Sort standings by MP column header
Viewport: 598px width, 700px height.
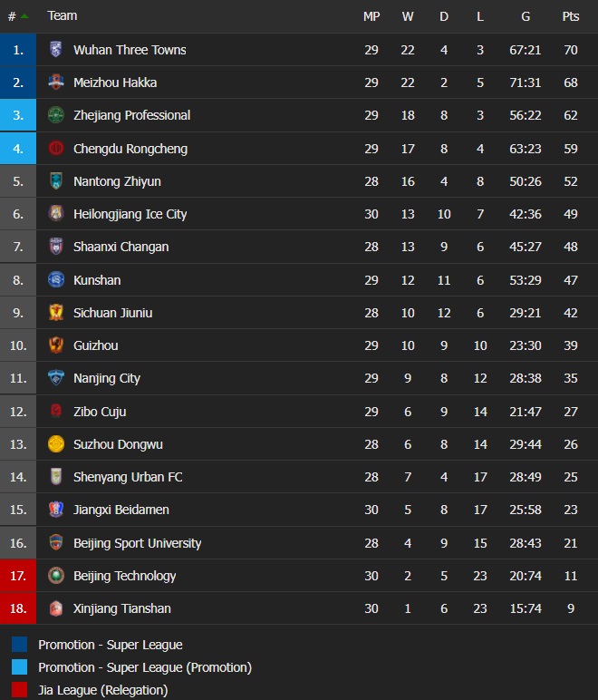371,16
